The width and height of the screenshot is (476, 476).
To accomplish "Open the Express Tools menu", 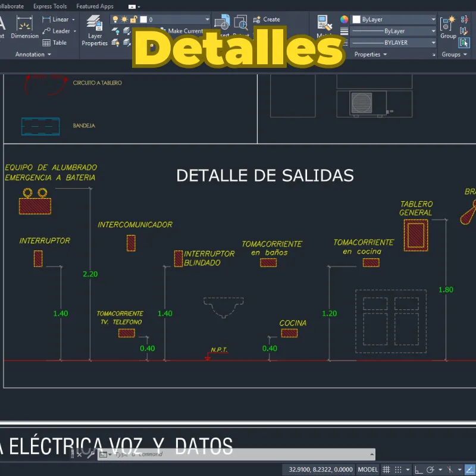I will (49, 6).
